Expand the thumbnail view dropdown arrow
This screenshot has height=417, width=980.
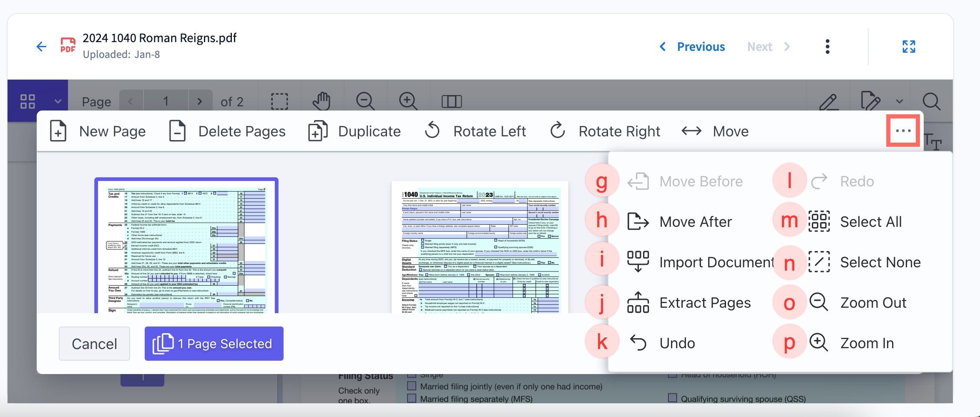click(58, 101)
